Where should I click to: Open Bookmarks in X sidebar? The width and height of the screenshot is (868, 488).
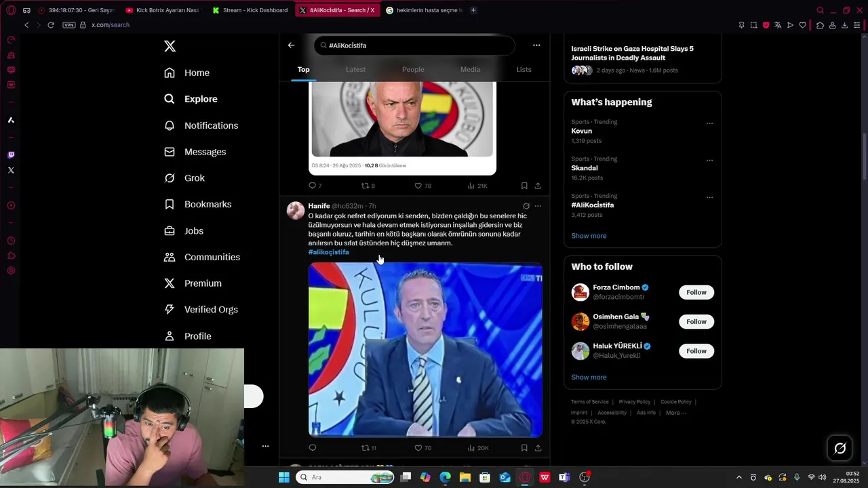pos(198,204)
